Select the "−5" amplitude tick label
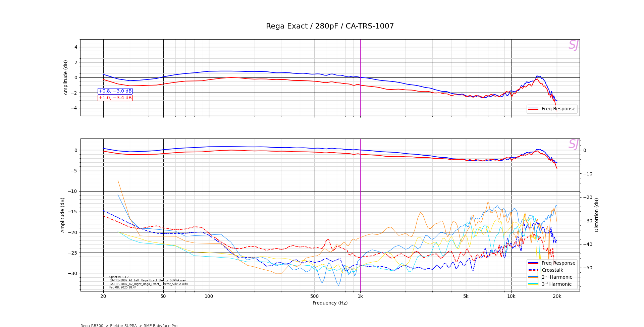This screenshot has width=644, height=327. [74, 171]
